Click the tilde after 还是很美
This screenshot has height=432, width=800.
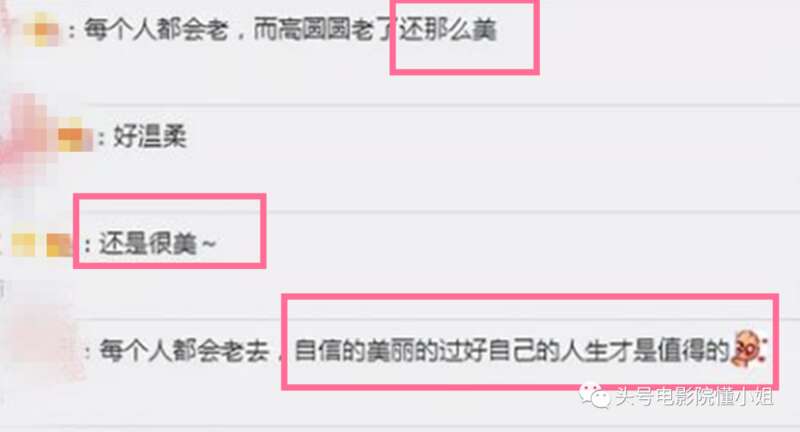click(209, 245)
